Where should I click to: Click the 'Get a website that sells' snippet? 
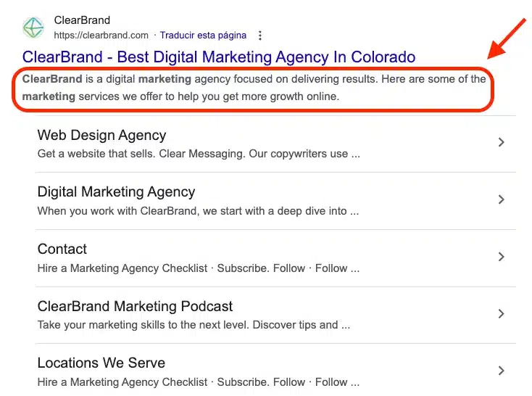tap(199, 154)
